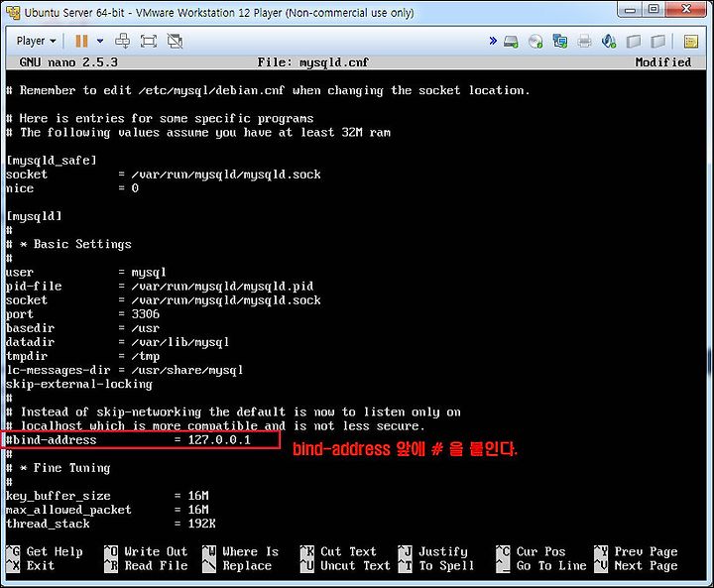
Task: Click the VMware icon in the title bar
Action: (13, 12)
